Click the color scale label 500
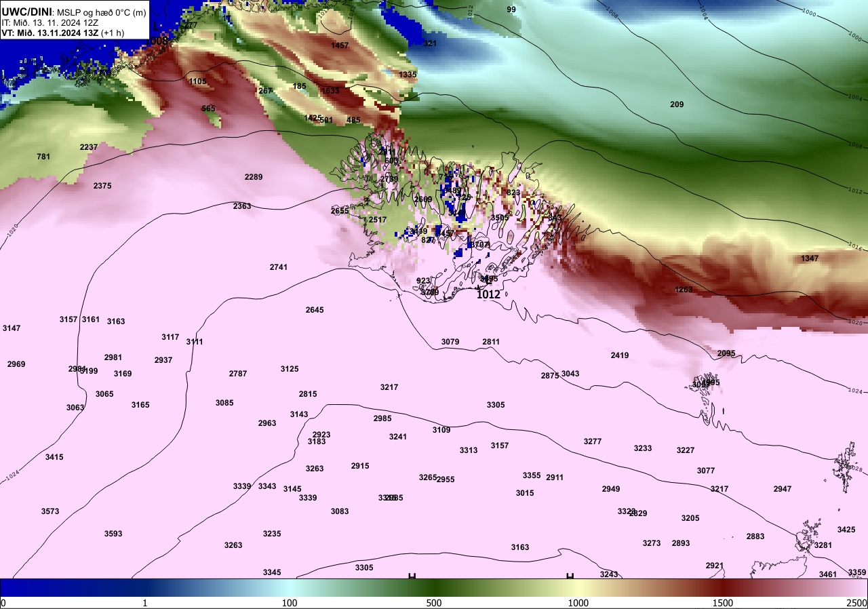 tap(434, 603)
